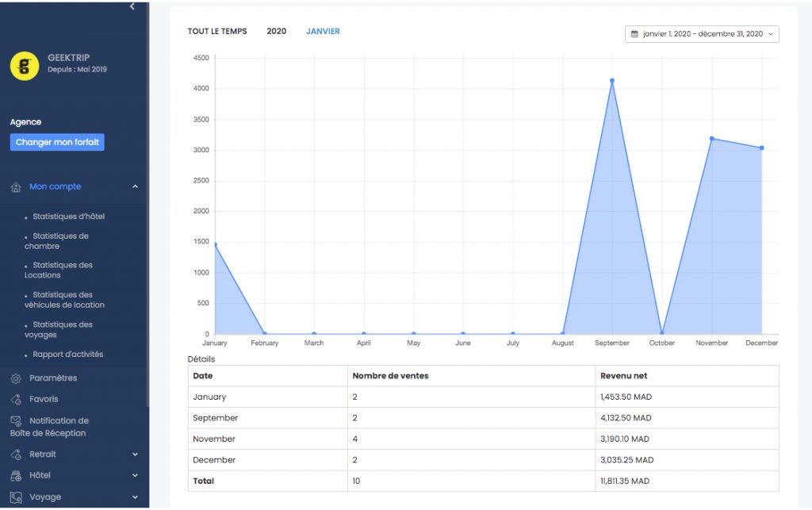Click the Voyage sidebar icon
812x510 pixels.
16,497
